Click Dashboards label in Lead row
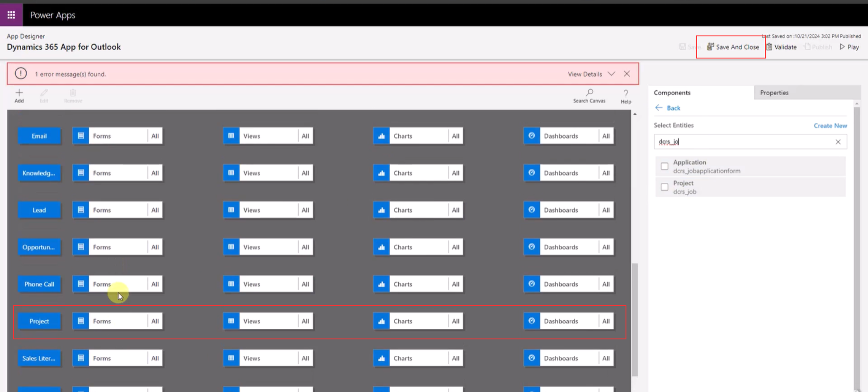The image size is (868, 392). 561,210
